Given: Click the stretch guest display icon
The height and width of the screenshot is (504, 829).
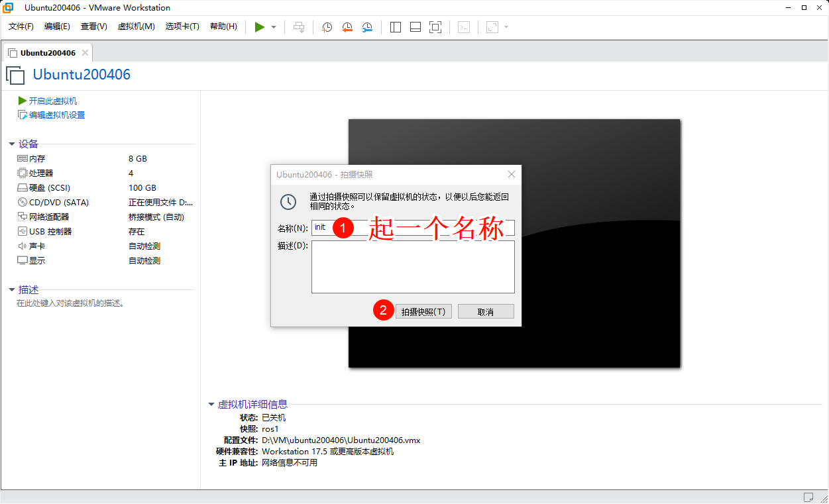Looking at the screenshot, I should (492, 27).
